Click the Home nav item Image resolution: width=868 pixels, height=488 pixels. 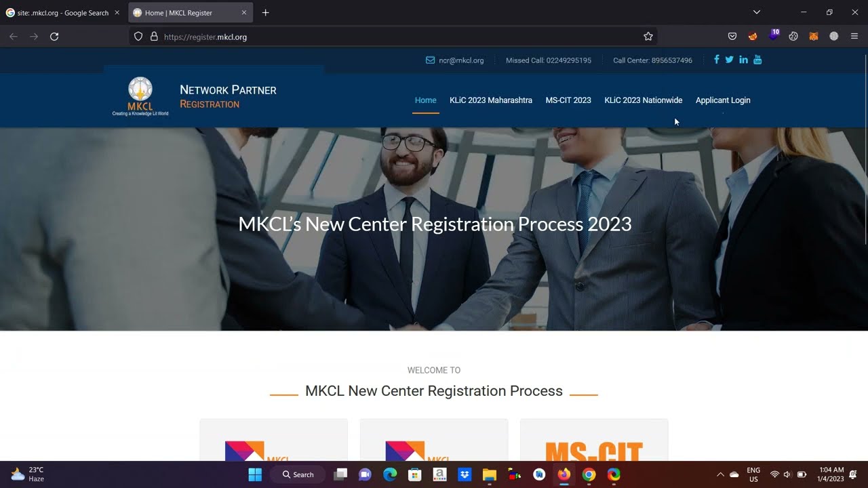pyautogui.click(x=426, y=100)
